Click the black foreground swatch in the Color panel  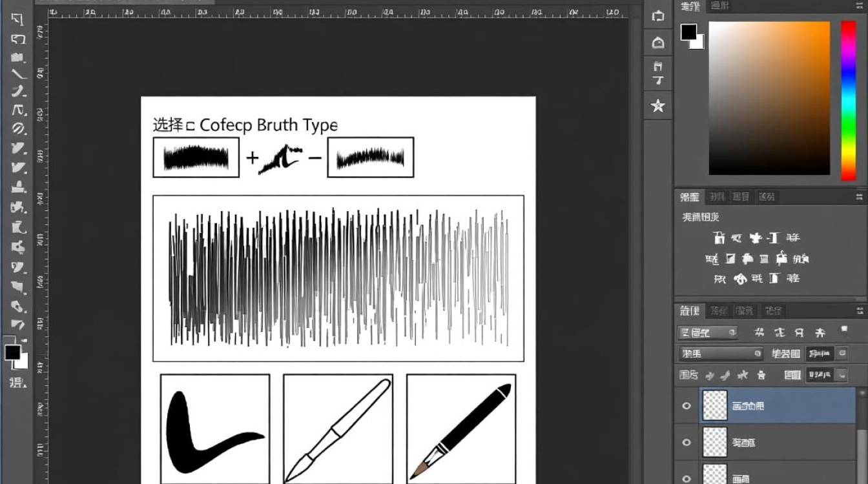click(688, 32)
